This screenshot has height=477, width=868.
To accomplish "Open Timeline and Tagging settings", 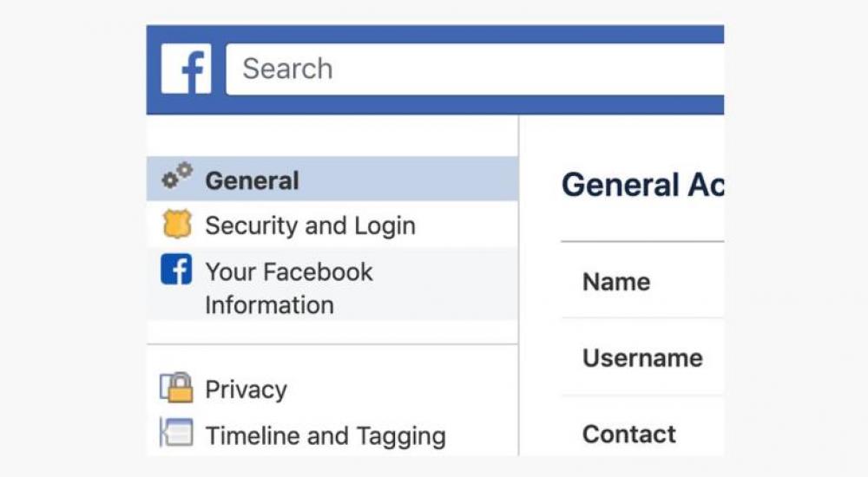I will (x=325, y=435).
